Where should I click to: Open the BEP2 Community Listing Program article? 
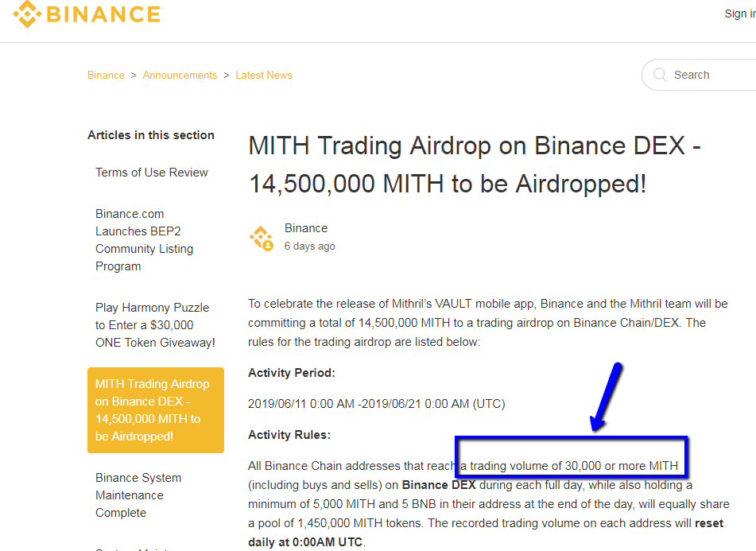144,239
